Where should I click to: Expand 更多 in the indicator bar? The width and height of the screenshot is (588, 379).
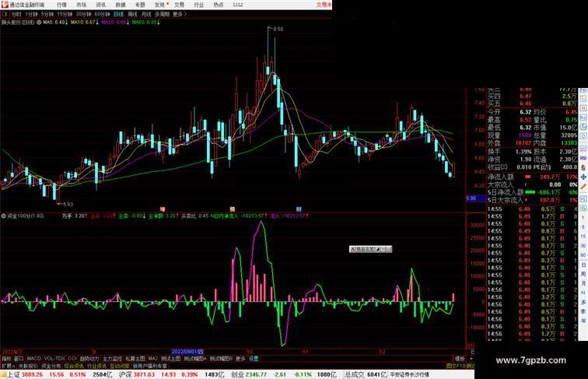(241, 359)
